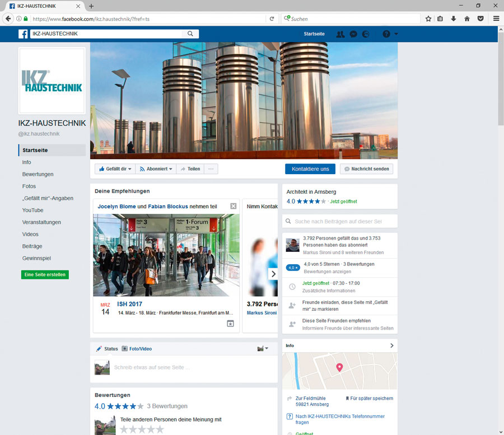
Task: Open friend requests icon in header
Action: point(340,34)
